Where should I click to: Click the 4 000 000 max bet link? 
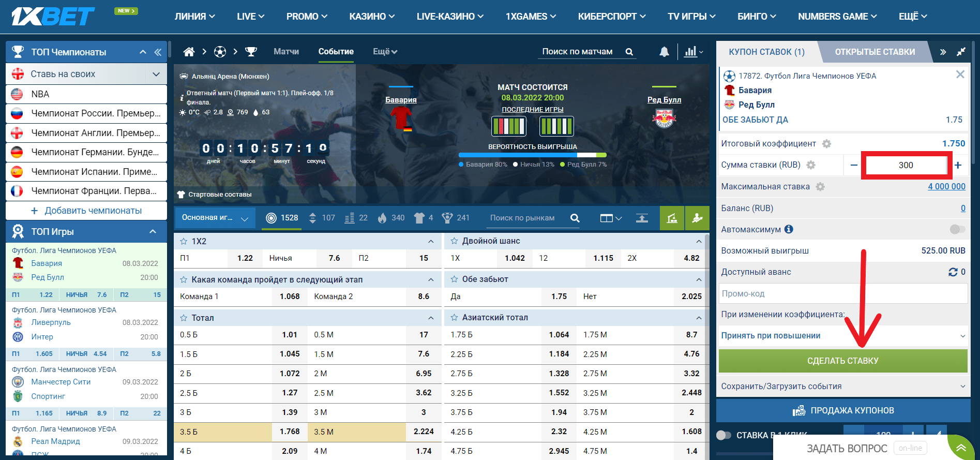(x=946, y=187)
